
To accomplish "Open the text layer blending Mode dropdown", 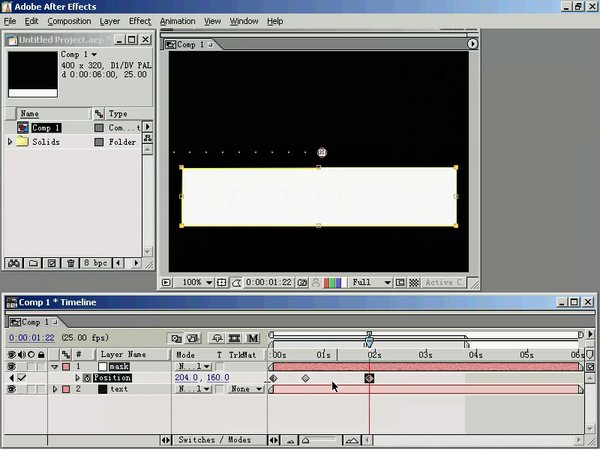I will (194, 389).
